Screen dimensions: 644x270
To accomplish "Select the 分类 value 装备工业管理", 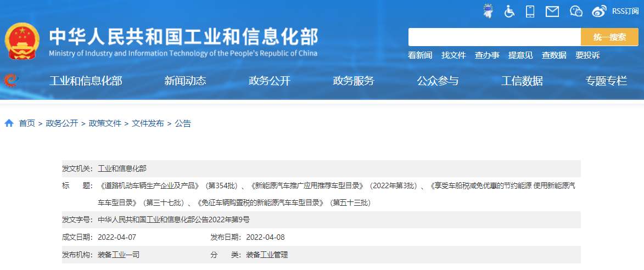I will (267, 255).
